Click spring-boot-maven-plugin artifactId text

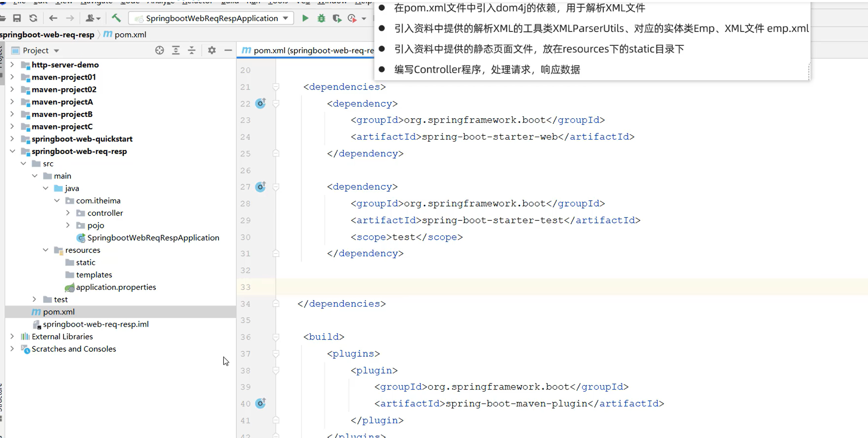click(x=516, y=404)
